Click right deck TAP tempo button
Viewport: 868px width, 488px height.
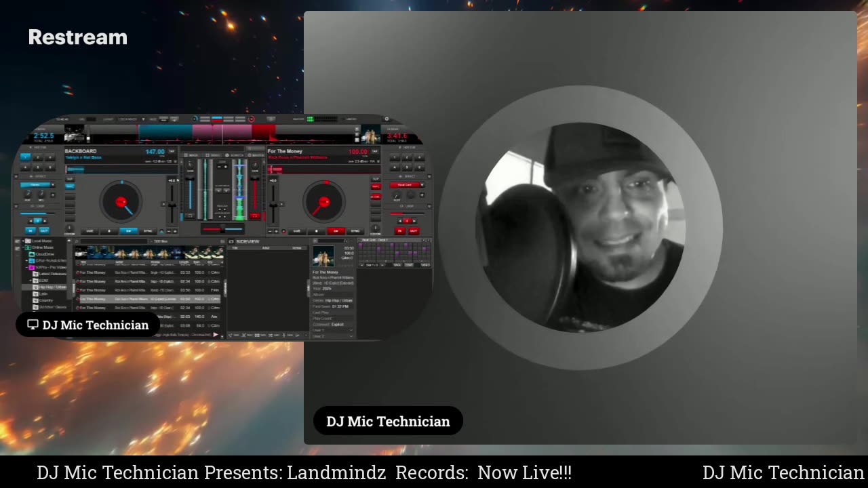pyautogui.click(x=374, y=151)
